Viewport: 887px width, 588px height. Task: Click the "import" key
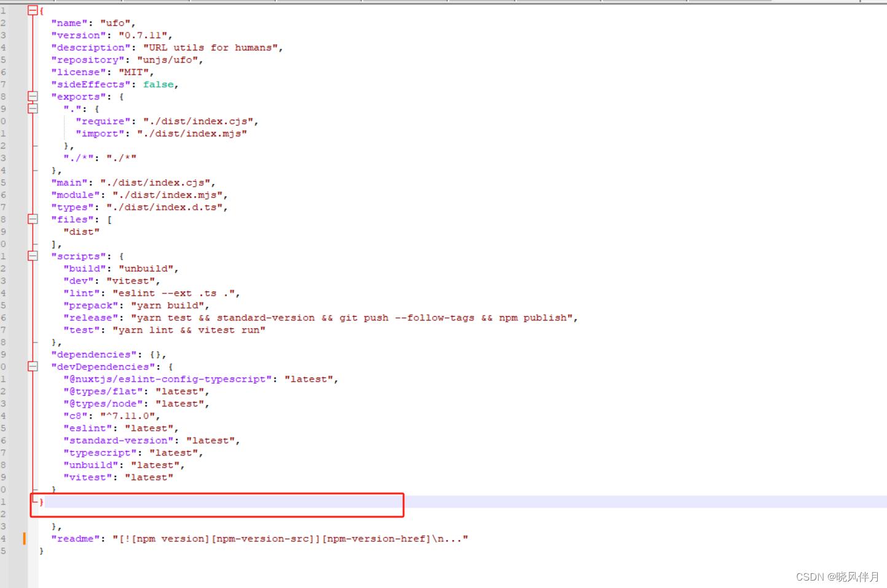click(x=100, y=134)
